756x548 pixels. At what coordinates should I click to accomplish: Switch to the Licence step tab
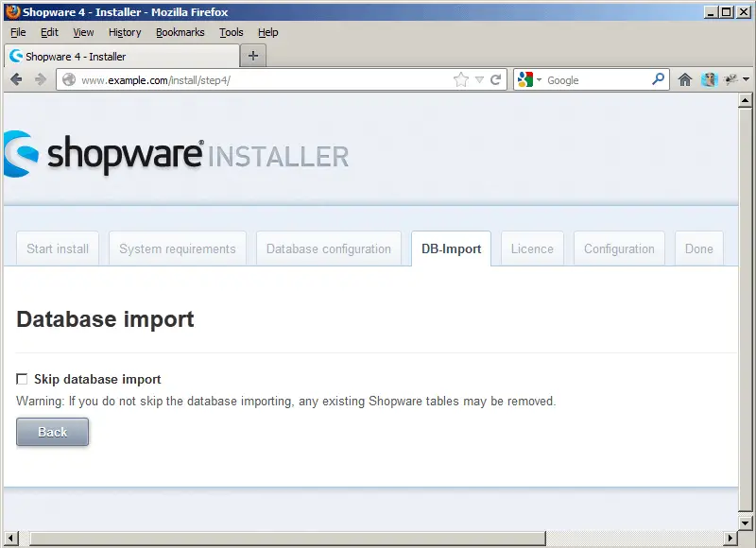(532, 248)
